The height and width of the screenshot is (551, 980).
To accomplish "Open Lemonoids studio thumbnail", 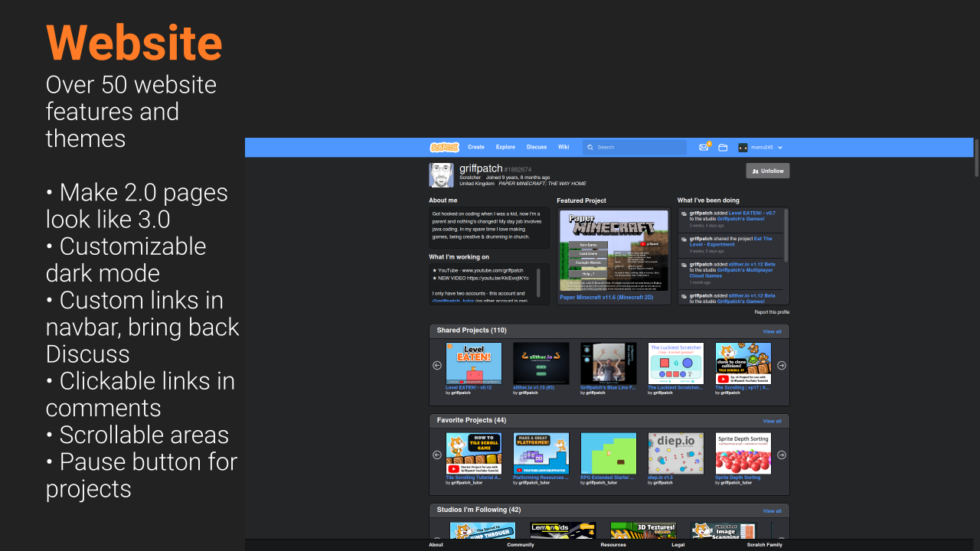I will coord(563,530).
